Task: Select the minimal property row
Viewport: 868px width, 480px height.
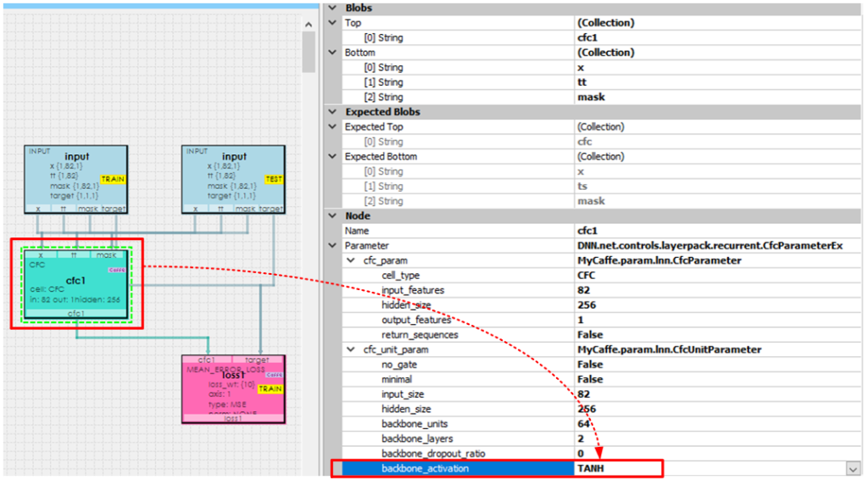Action: pyautogui.click(x=458, y=379)
